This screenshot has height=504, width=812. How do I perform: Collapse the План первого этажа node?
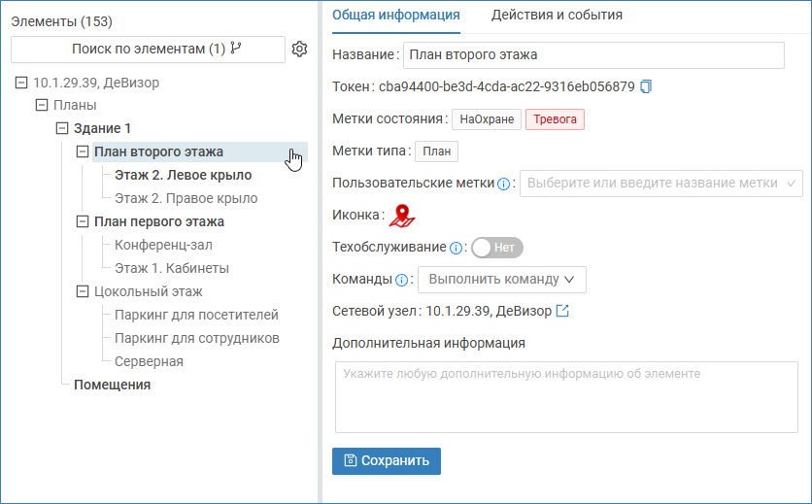83,221
